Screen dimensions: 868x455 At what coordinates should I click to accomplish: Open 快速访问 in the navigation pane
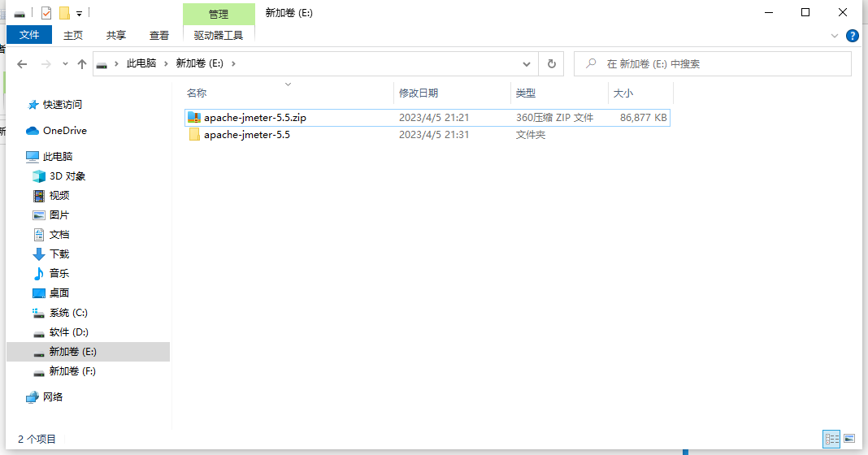tap(62, 105)
